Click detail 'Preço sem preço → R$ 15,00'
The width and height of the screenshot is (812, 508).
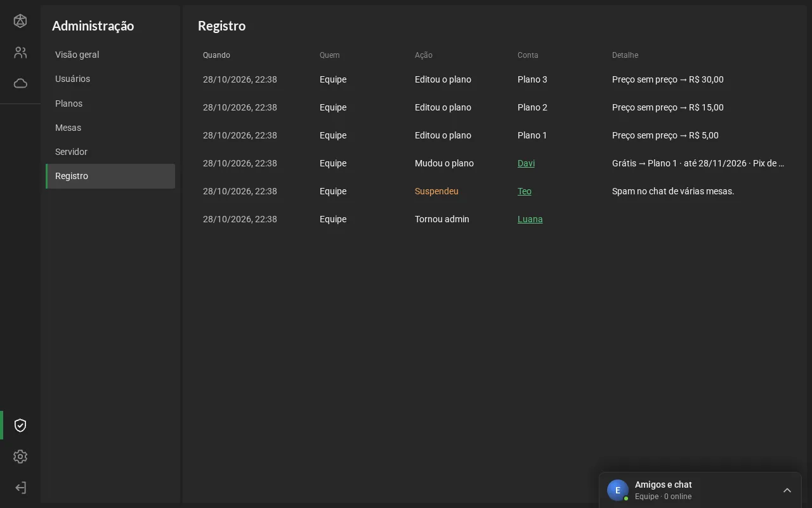(x=667, y=107)
